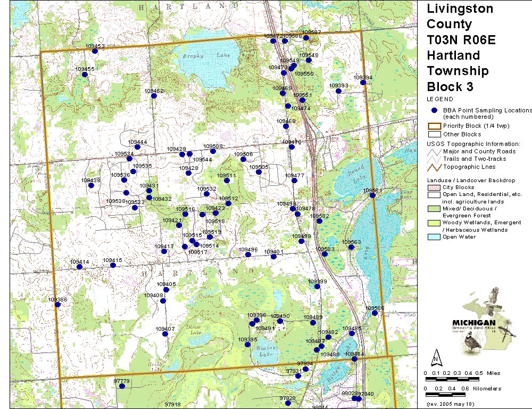Click sampling point 109453
This screenshot has width=532, height=409.
pos(95,51)
